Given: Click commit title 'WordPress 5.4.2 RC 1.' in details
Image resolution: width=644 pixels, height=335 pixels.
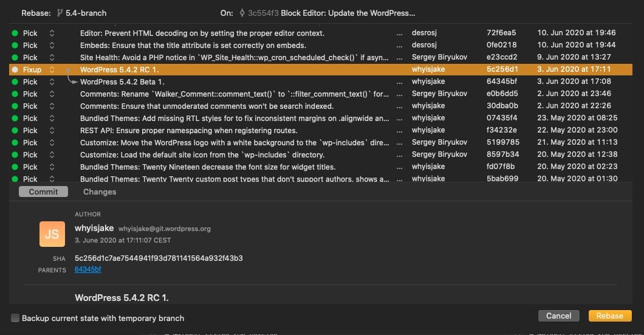Looking at the screenshot, I should (122, 297).
